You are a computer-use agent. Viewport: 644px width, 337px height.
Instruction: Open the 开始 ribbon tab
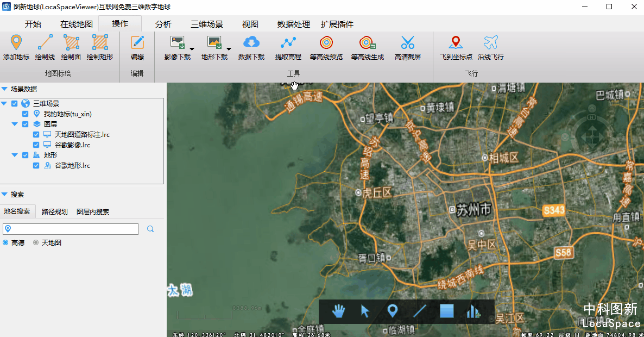[x=33, y=24]
